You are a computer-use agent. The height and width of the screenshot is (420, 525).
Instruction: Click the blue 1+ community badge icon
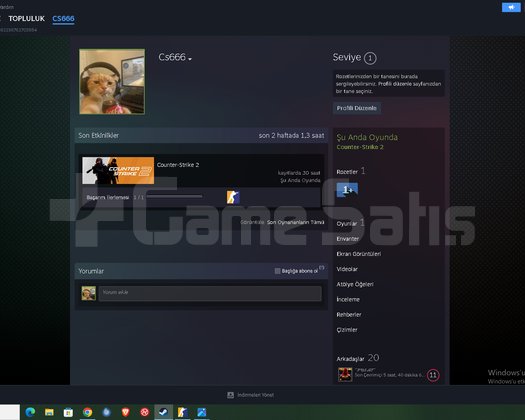pos(347,190)
